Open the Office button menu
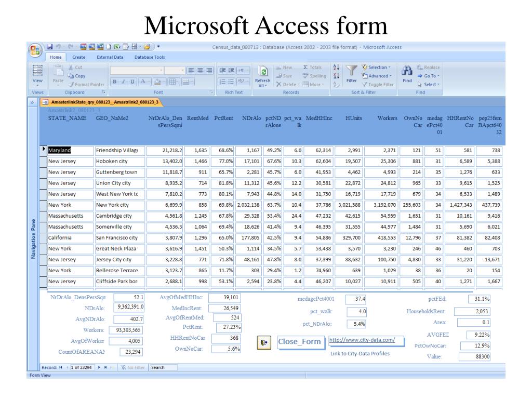This screenshot has width=532, height=399. [x=35, y=50]
